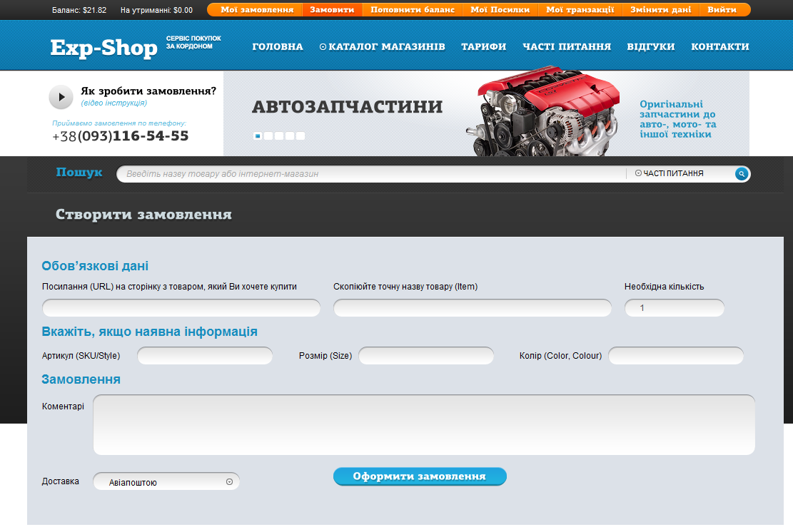The height and width of the screenshot is (532, 793).
Task: View Мої транзакції
Action: pos(580,9)
